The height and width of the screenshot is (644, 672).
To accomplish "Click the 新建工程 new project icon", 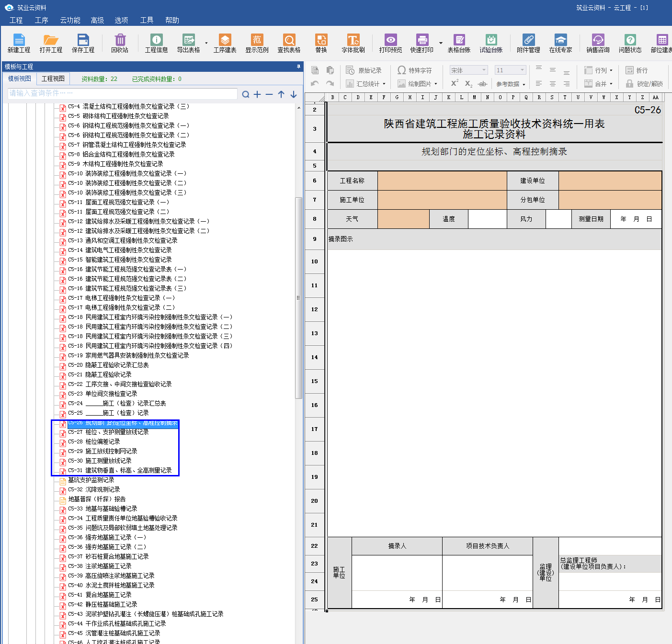I will 19,43.
